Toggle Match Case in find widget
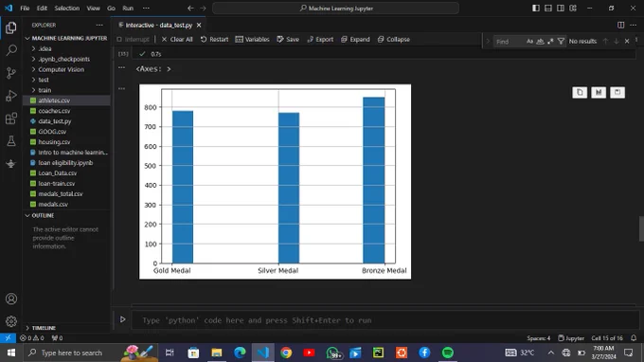Viewport: 644px width, 362px height. tap(529, 41)
